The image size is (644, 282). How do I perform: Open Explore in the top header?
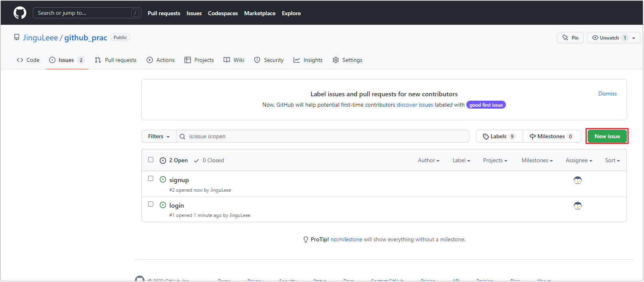coord(291,13)
